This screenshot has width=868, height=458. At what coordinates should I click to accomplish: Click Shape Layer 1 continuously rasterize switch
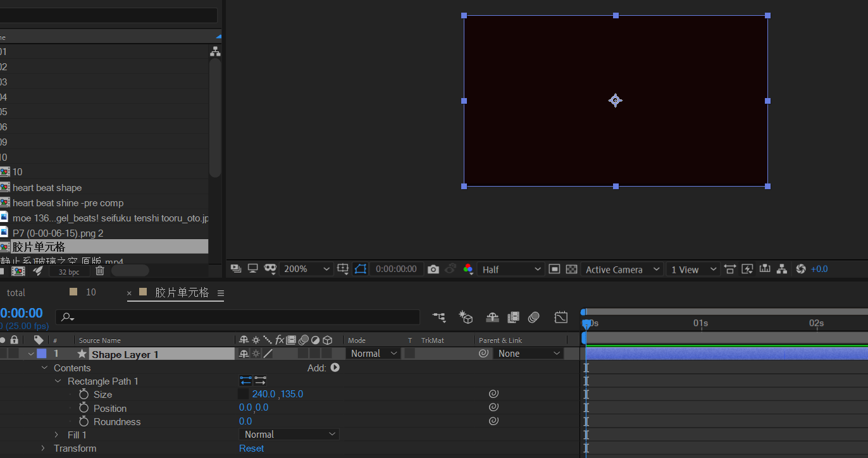click(256, 354)
